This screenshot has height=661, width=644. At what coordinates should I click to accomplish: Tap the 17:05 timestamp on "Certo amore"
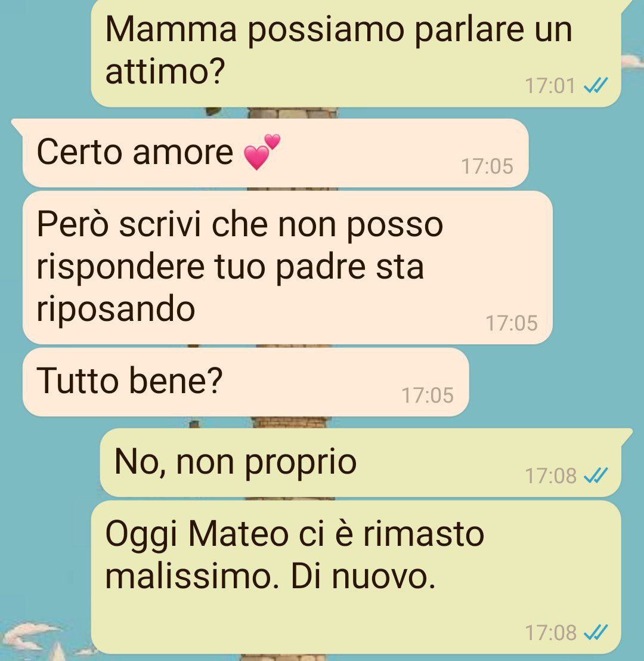[487, 166]
